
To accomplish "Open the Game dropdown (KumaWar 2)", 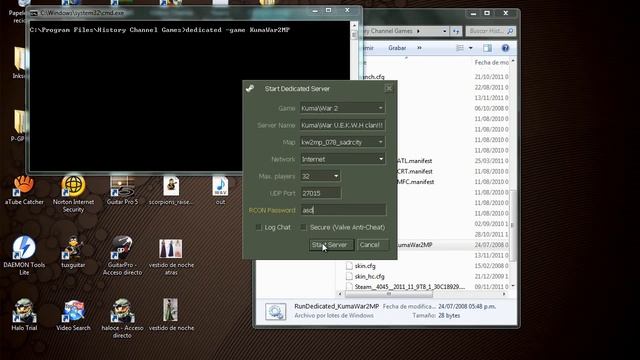I will coord(380,108).
